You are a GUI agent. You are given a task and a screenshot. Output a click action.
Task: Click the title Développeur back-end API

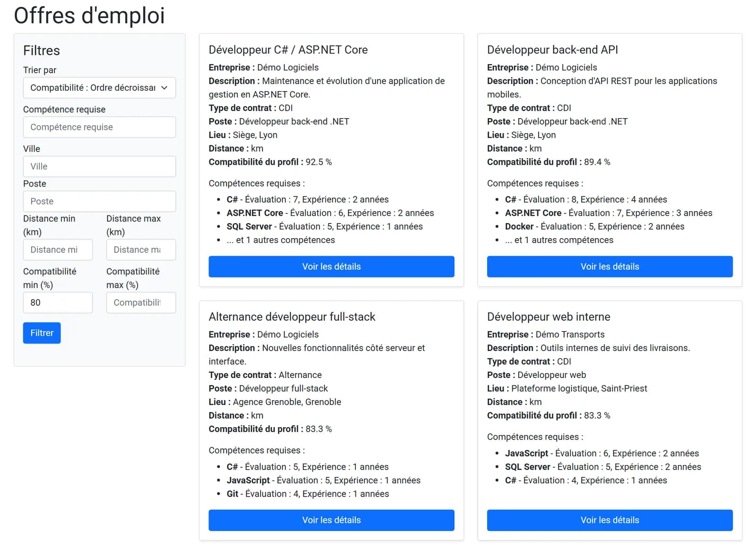tap(552, 50)
